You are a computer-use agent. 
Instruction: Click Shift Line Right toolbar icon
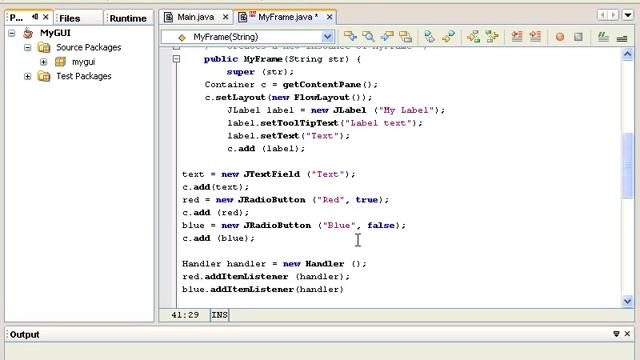[x=535, y=37]
